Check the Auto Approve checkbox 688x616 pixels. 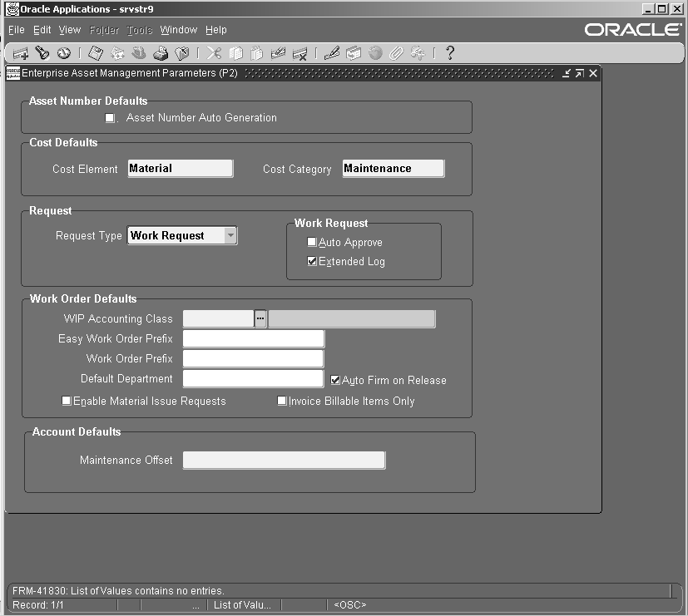coord(311,242)
